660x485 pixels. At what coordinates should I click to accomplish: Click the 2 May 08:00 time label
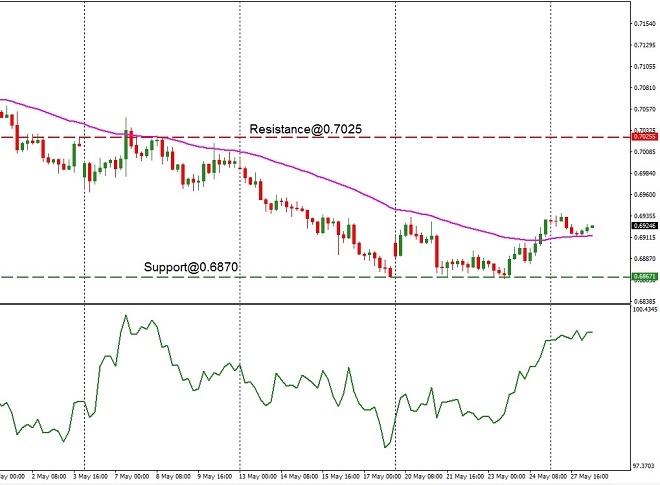[x=49, y=477]
